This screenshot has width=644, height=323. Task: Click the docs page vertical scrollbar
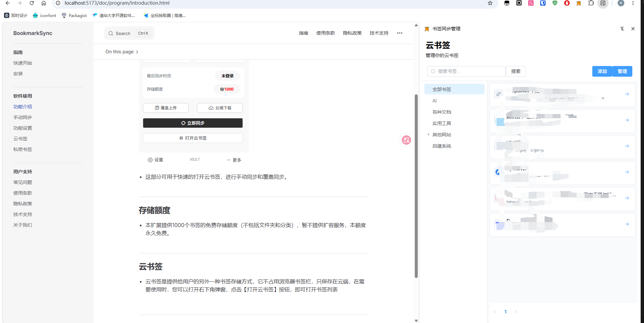(416, 186)
